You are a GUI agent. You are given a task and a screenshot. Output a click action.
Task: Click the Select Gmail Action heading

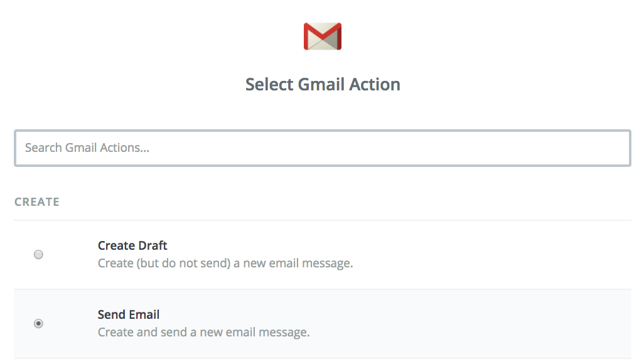[x=323, y=84]
